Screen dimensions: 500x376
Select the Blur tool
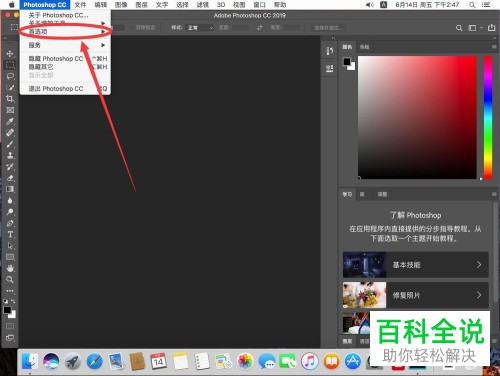[10, 200]
